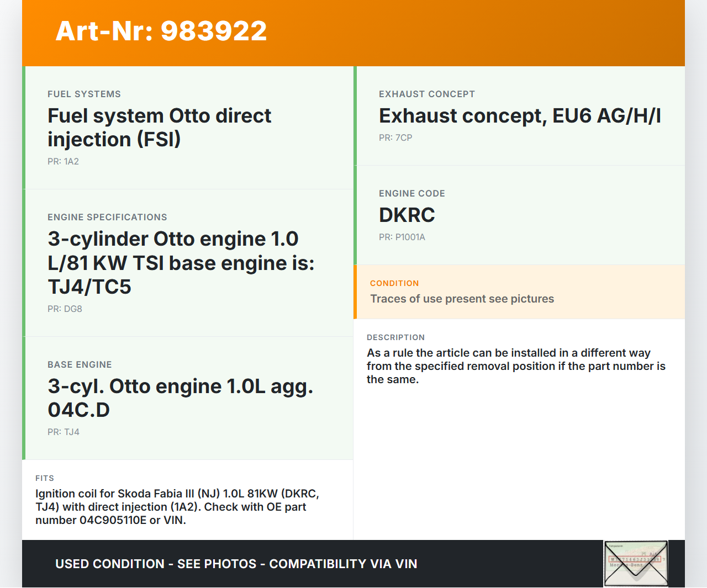The image size is (707, 588).
Task: Click the FUEL SYSTEMS section label
Action: pyautogui.click(x=84, y=94)
